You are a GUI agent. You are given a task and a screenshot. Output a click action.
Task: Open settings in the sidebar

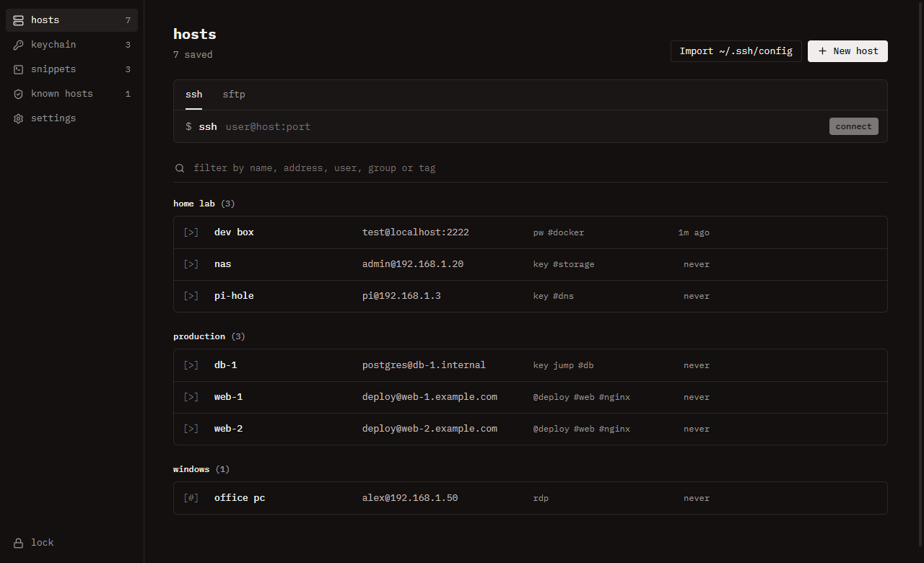[x=71, y=118]
